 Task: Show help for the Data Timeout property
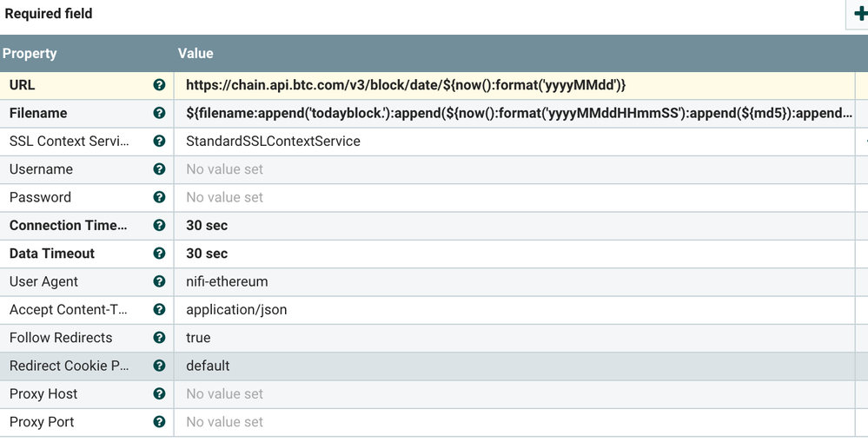click(159, 254)
